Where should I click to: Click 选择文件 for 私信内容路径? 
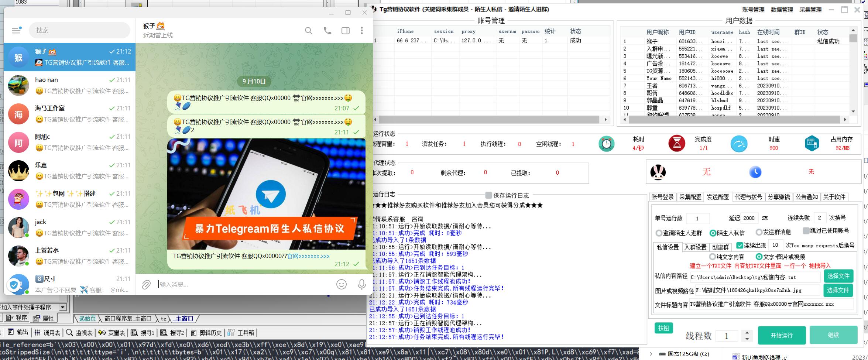tap(838, 276)
